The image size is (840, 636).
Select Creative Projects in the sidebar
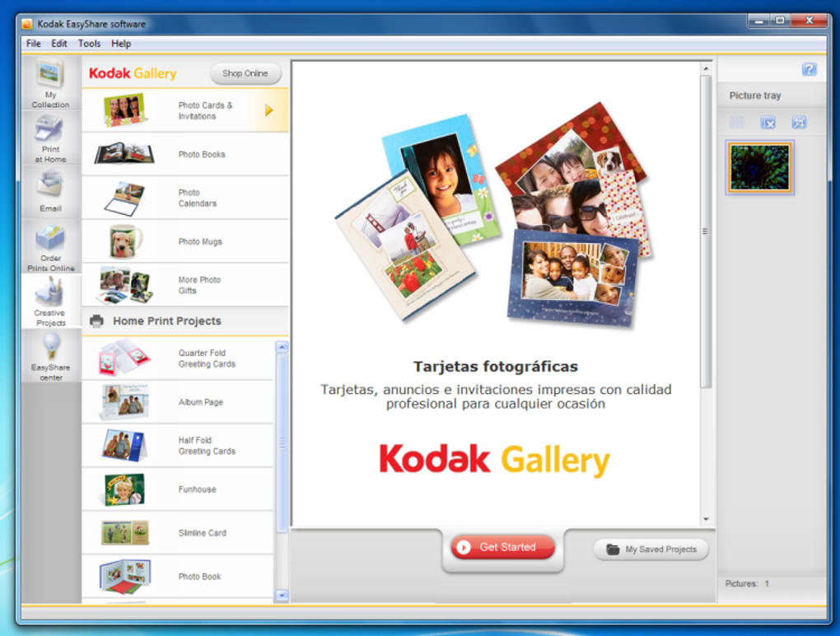[51, 302]
